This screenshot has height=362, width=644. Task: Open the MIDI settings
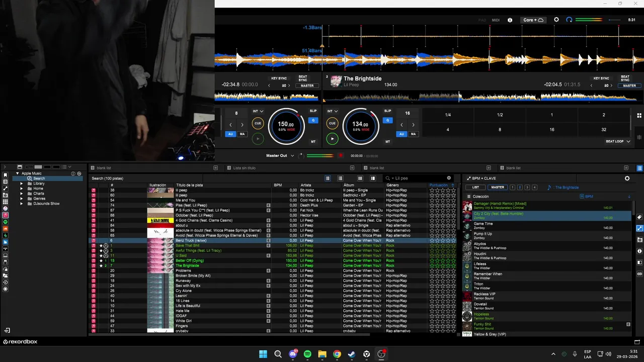[496, 20]
